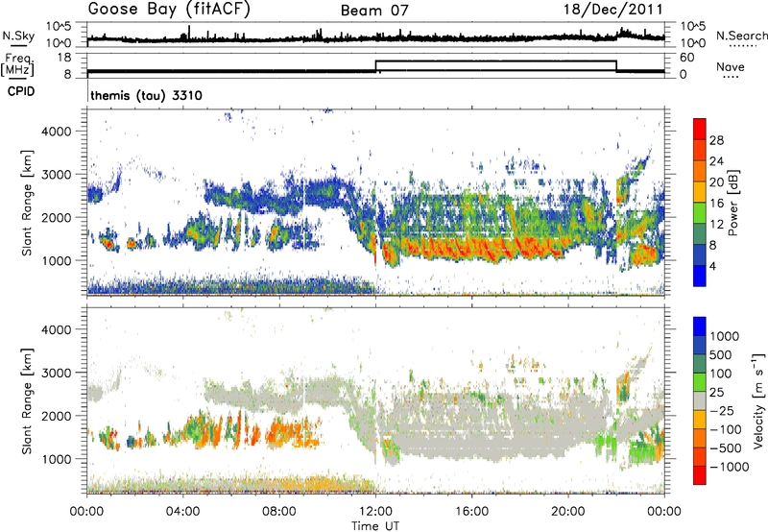Click the "25" velocity colorbar label
The image size is (768, 532).
[x=716, y=393]
